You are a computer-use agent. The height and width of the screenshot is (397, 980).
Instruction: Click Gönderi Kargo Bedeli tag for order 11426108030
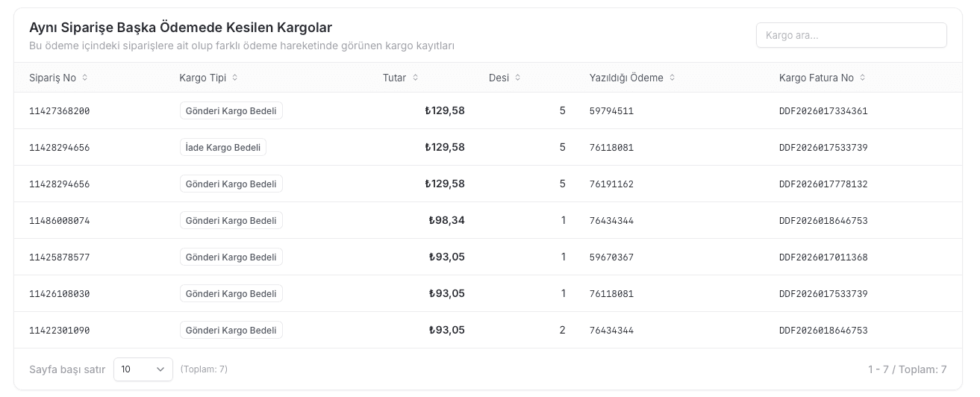tap(231, 294)
